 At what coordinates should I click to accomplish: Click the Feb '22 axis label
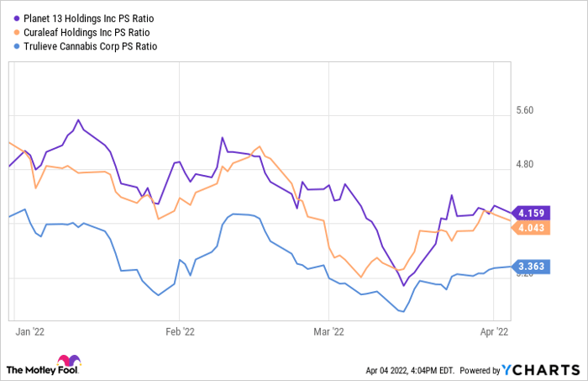180,331
